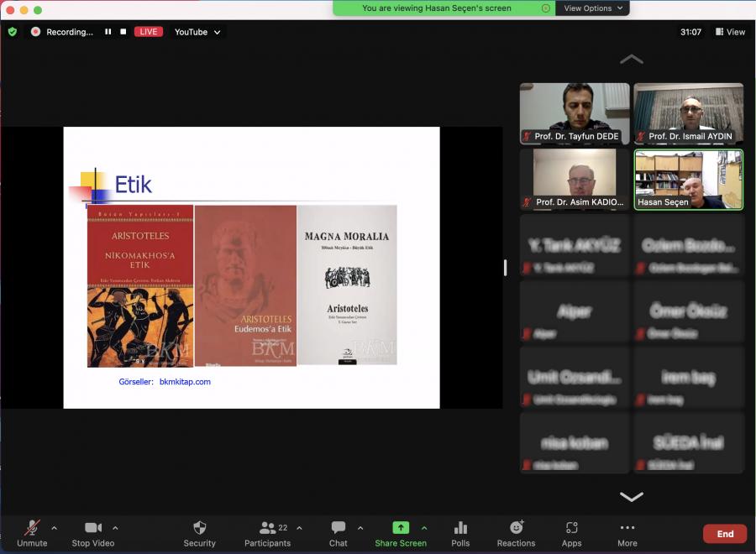Image resolution: width=756 pixels, height=554 pixels.
Task: Click the Stop Video camera icon
Action: (x=93, y=527)
